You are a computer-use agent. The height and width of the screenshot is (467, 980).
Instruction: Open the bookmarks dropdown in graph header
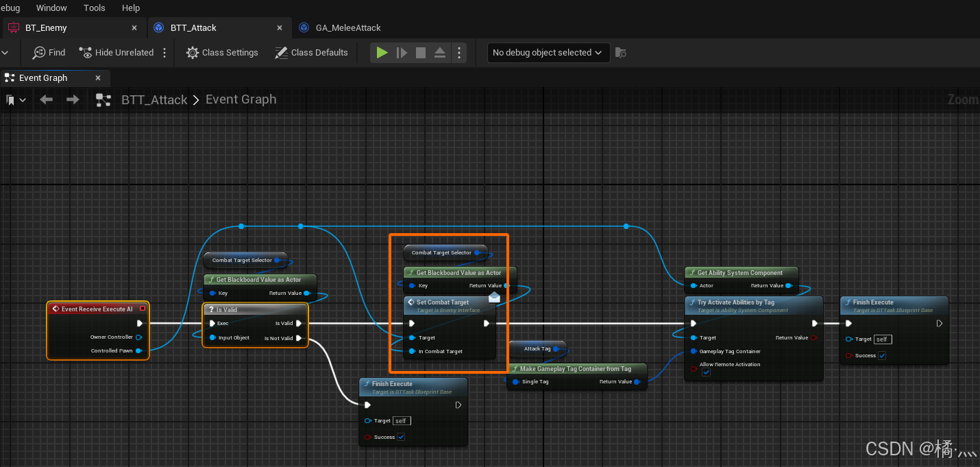click(16, 100)
